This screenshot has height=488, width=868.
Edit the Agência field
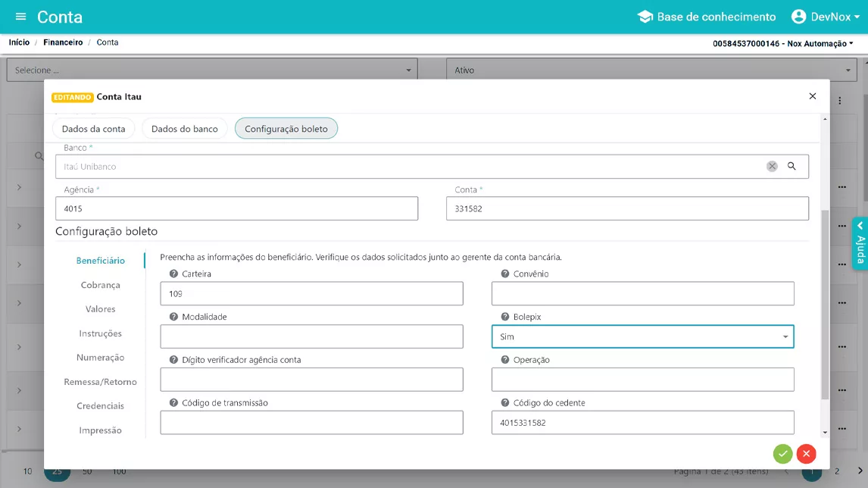(236, 208)
